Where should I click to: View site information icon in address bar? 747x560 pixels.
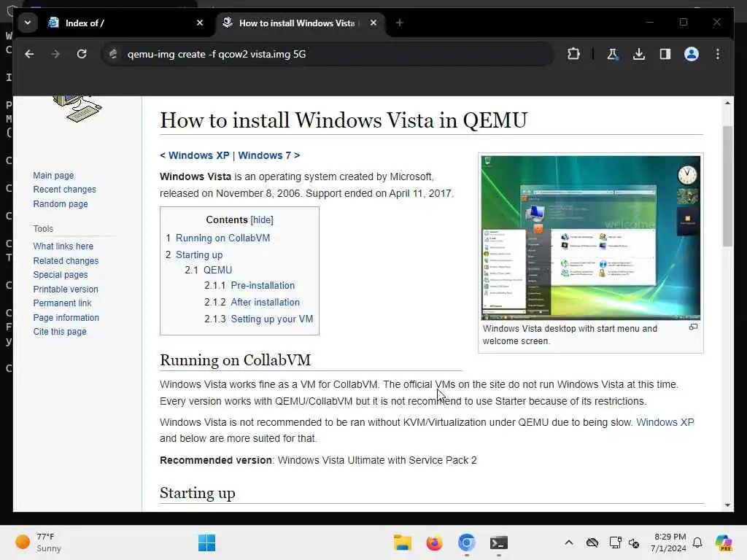coord(113,54)
